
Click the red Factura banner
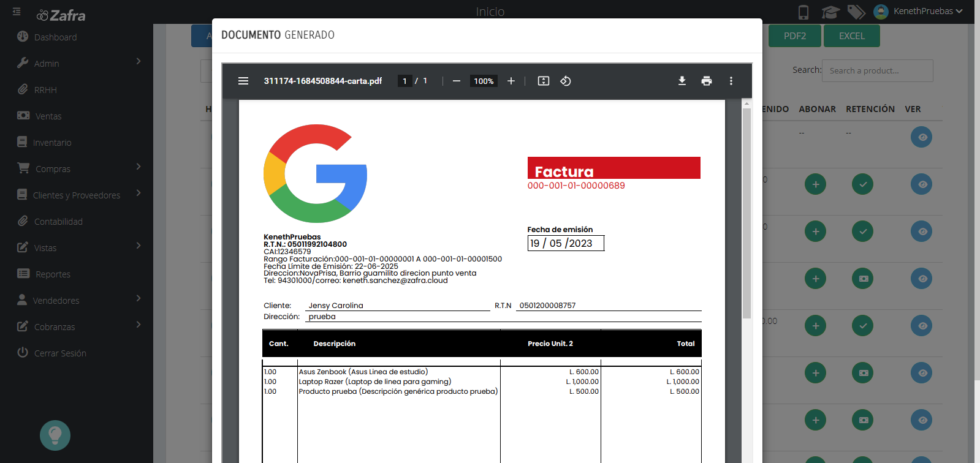point(613,168)
